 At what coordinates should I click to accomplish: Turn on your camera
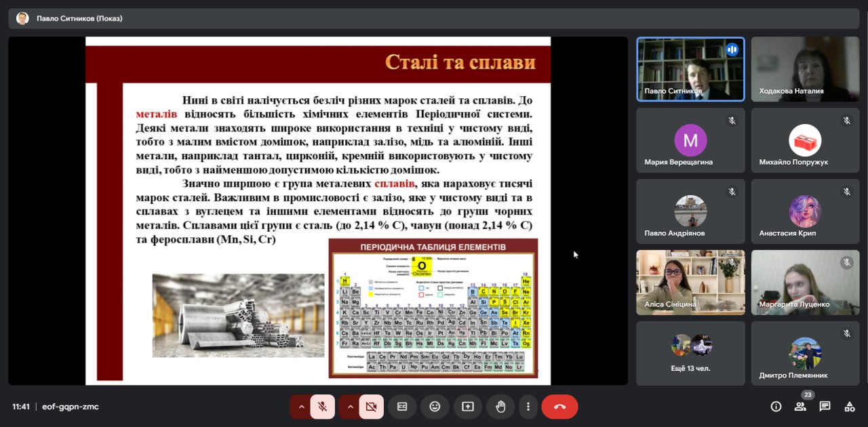point(371,407)
